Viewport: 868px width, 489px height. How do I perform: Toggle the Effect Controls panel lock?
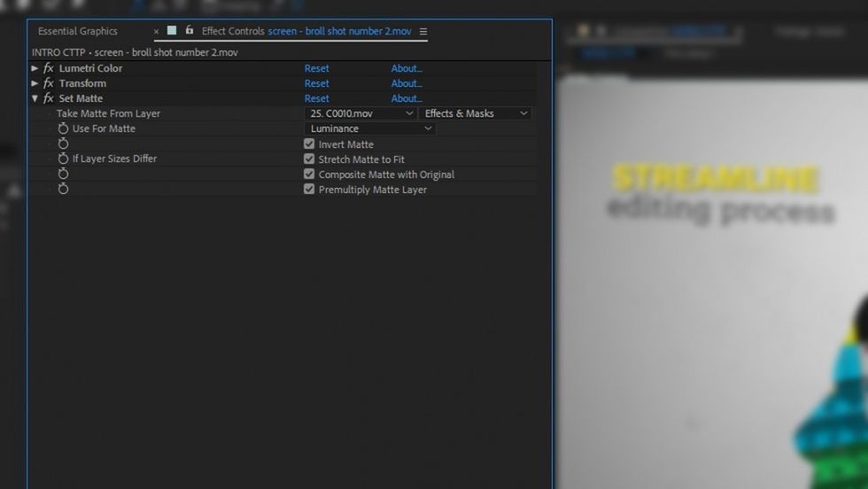190,30
